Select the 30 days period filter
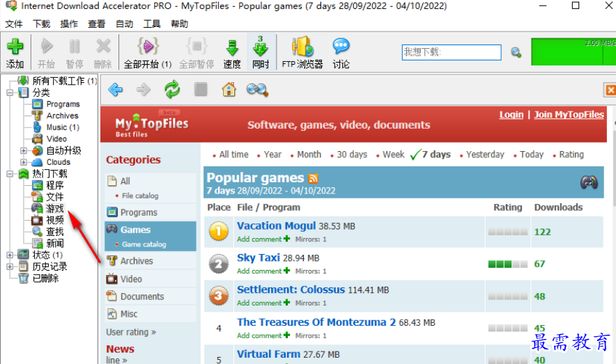The image size is (616, 364). [352, 155]
